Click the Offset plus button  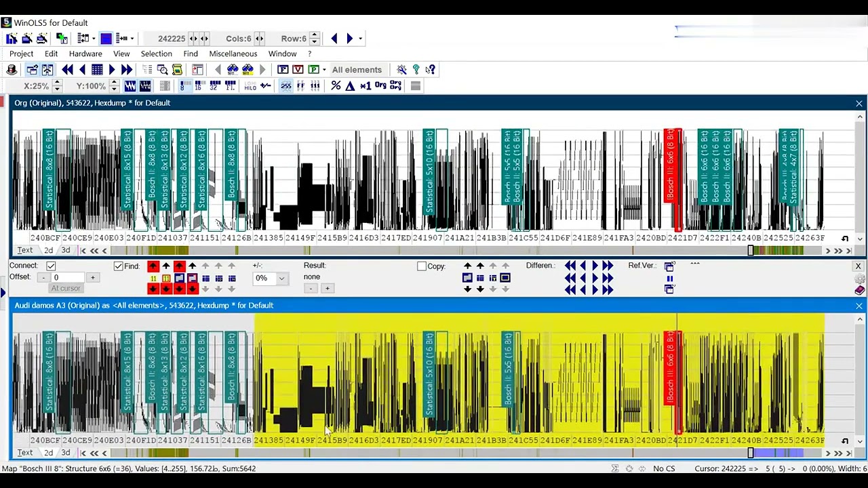[92, 278]
